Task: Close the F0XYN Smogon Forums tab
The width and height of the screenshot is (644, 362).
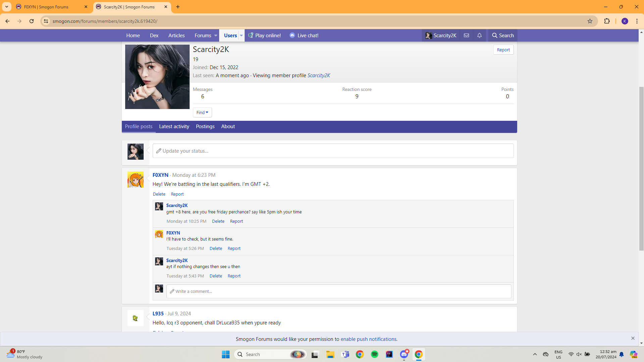Action: (x=86, y=7)
